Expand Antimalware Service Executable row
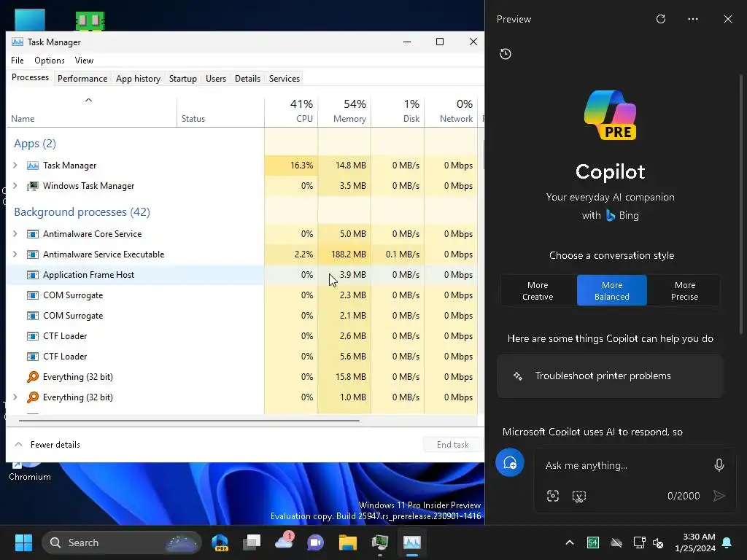747x560 pixels. tap(15, 254)
